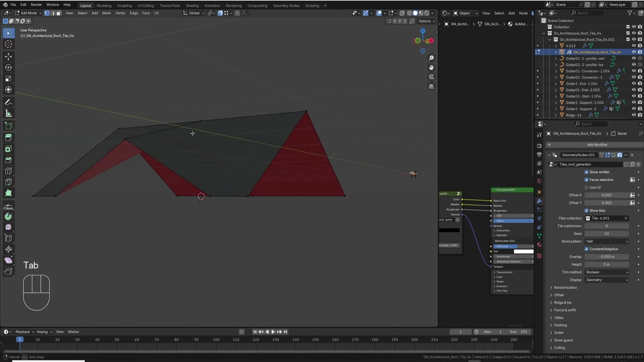
Task: Play the timeline animation
Action: pos(273,332)
